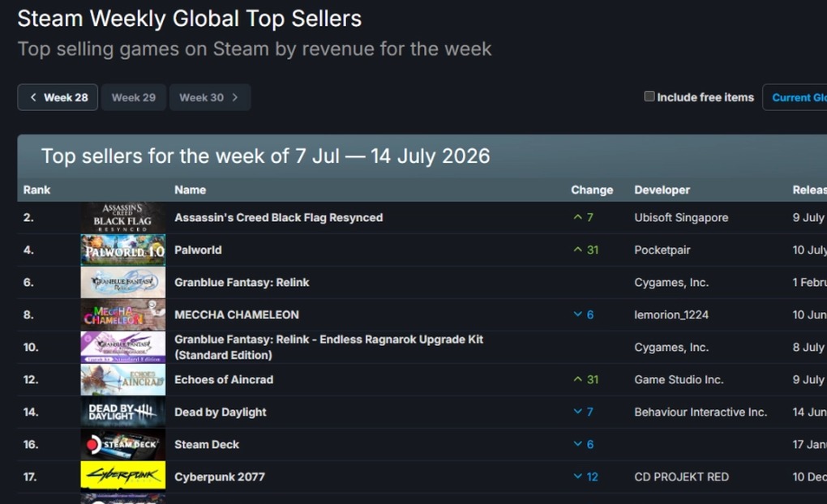Select the MECCHA CHAMELEON capsule image
The width and height of the screenshot is (827, 504).
(123, 314)
